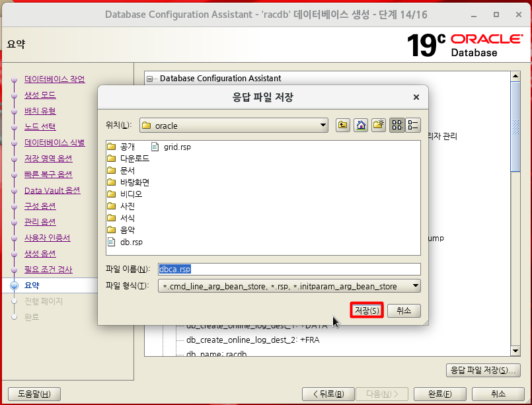This screenshot has height=405, width=532.
Task: Select the 문서 folder
Action: [x=121, y=170]
